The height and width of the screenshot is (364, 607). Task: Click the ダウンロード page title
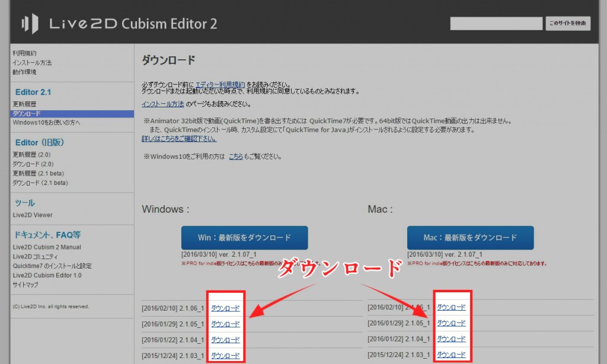pos(168,60)
